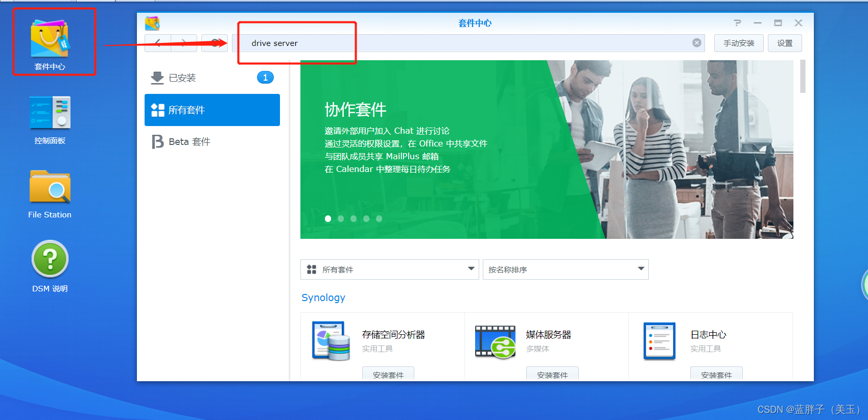Viewport: 868px width, 420px height.
Task: Open the 媒体服务器 package title
Action: click(549, 334)
